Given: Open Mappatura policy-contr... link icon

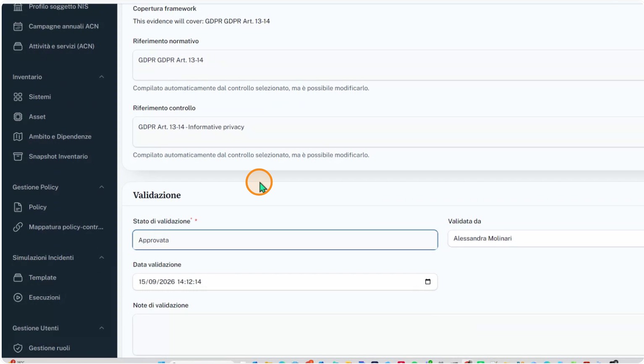Looking at the screenshot, I should tap(18, 227).
